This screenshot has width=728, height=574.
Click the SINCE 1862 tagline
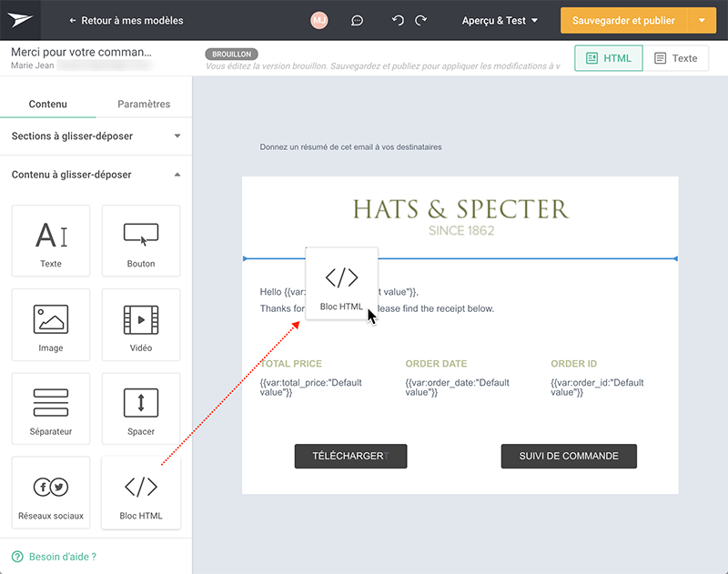click(x=461, y=231)
